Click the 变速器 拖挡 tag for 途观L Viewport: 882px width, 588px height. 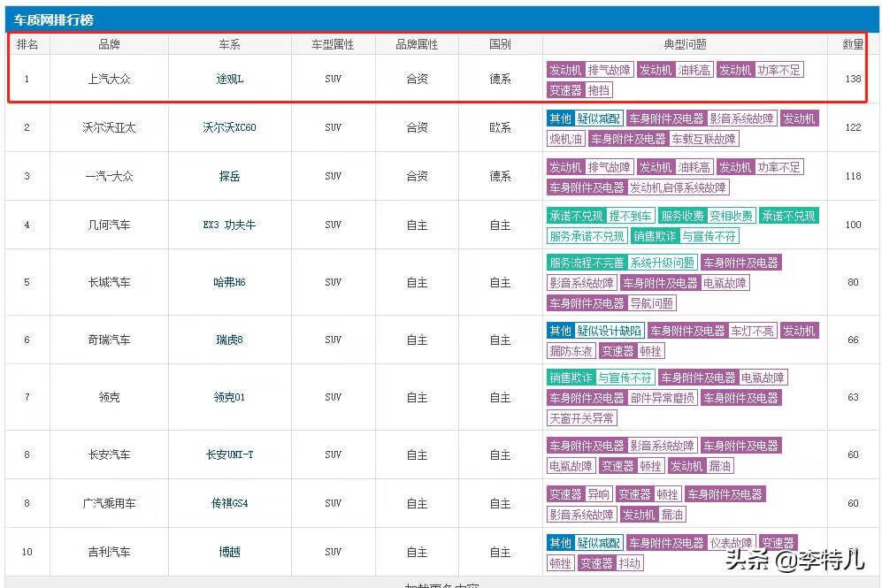580,90
